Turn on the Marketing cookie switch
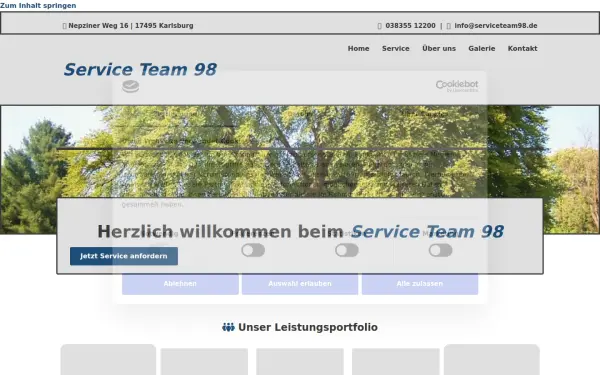The image size is (600, 375). pos(440,250)
